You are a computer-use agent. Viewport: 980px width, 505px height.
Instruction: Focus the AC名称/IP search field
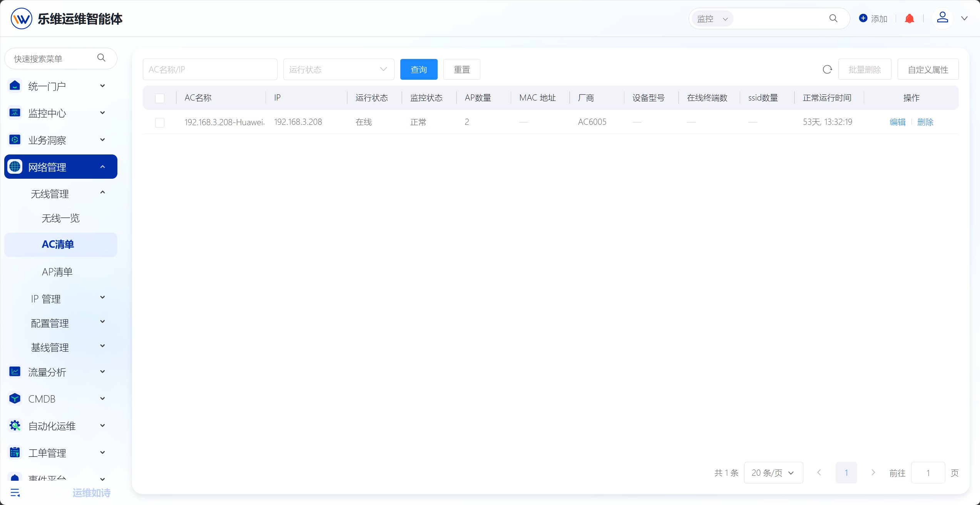click(210, 69)
